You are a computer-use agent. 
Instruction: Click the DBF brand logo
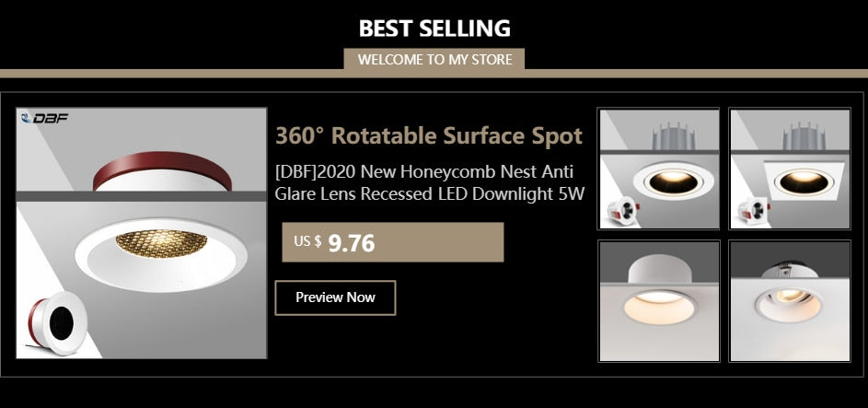click(x=44, y=118)
